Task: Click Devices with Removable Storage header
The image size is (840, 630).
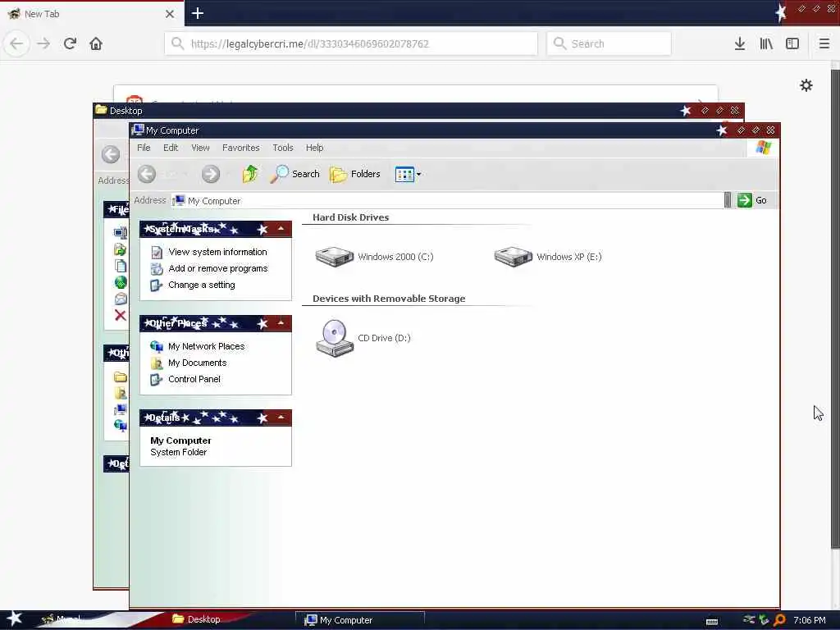Action: point(388,299)
